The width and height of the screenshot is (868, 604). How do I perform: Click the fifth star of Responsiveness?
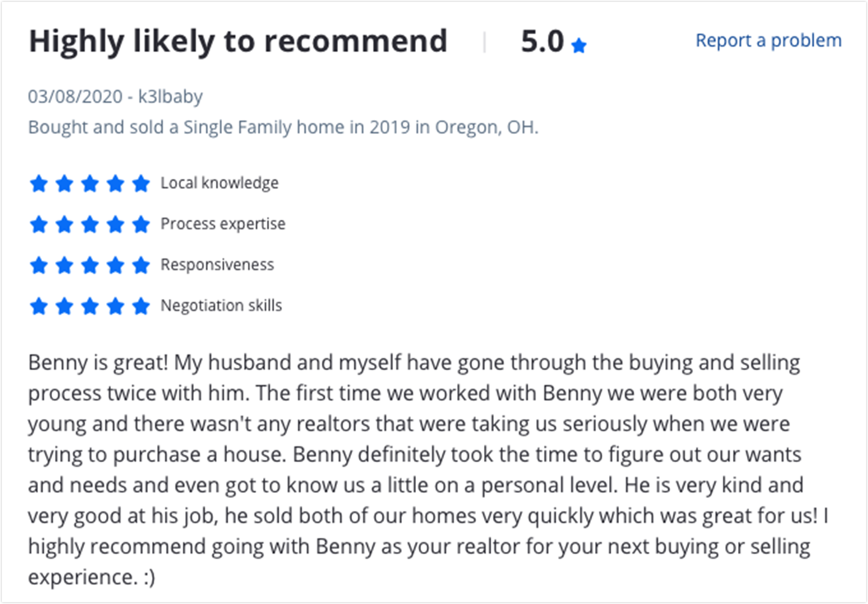pyautogui.click(x=141, y=265)
